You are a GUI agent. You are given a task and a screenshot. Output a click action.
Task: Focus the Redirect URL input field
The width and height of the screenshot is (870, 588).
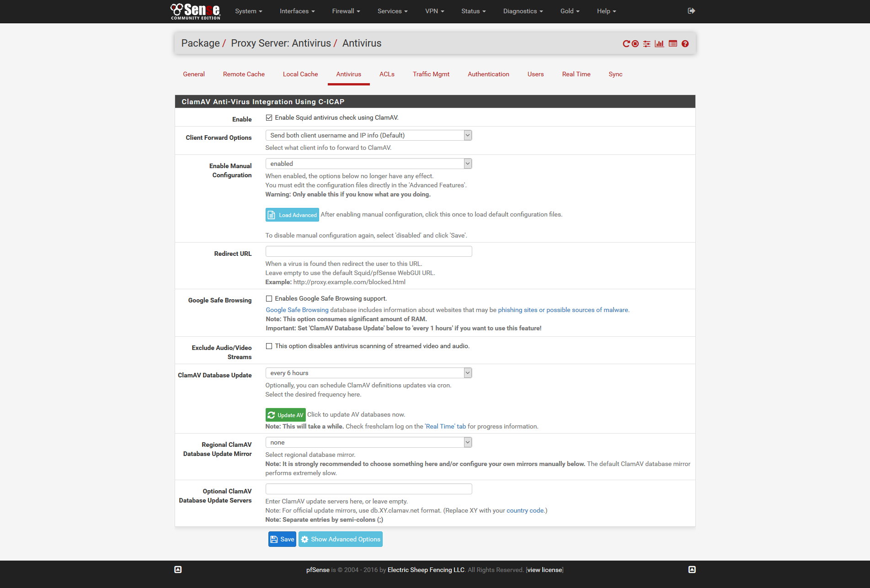368,251
